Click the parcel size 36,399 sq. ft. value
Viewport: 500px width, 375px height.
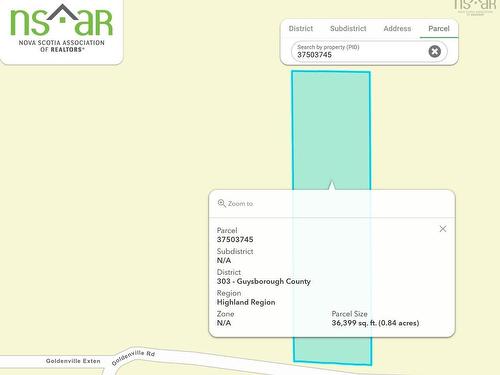tap(375, 323)
